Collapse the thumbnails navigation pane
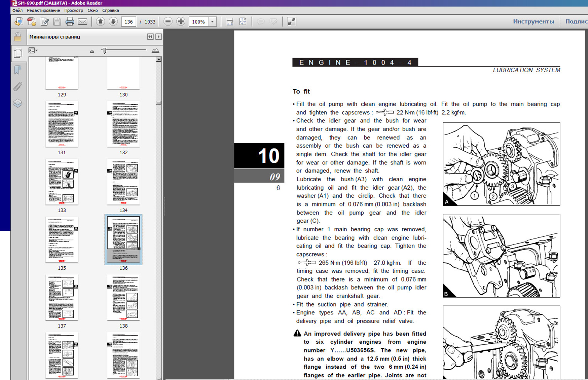This screenshot has height=380, width=588. click(x=150, y=37)
